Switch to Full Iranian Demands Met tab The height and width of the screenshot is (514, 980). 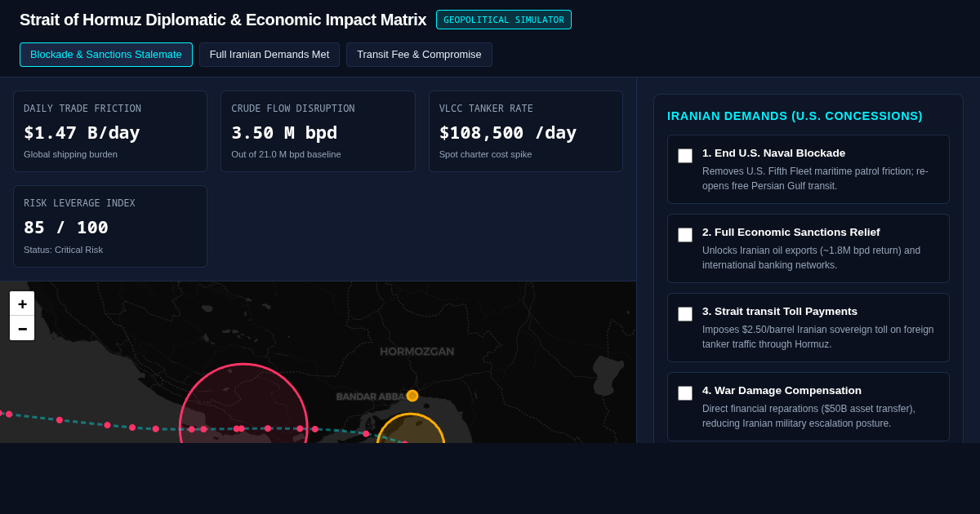(269, 55)
